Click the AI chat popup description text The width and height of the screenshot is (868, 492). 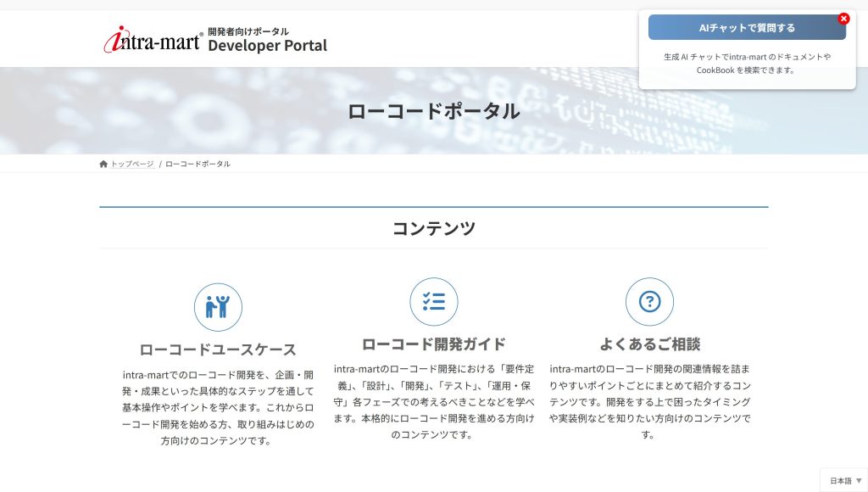747,64
